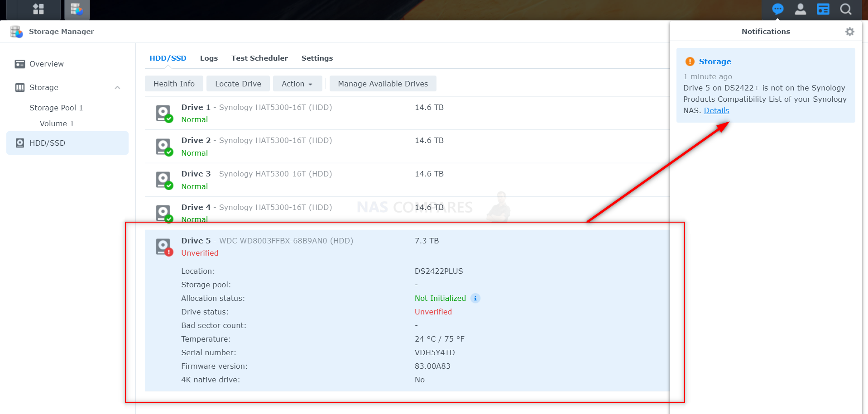Open the search magnifier icon
The width and height of the screenshot is (868, 414).
coord(845,9)
